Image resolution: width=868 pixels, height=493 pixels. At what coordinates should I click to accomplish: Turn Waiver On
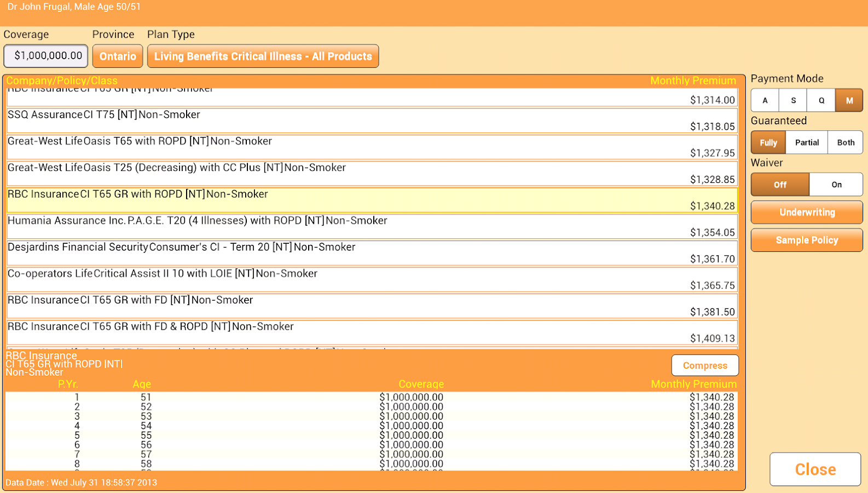836,185
